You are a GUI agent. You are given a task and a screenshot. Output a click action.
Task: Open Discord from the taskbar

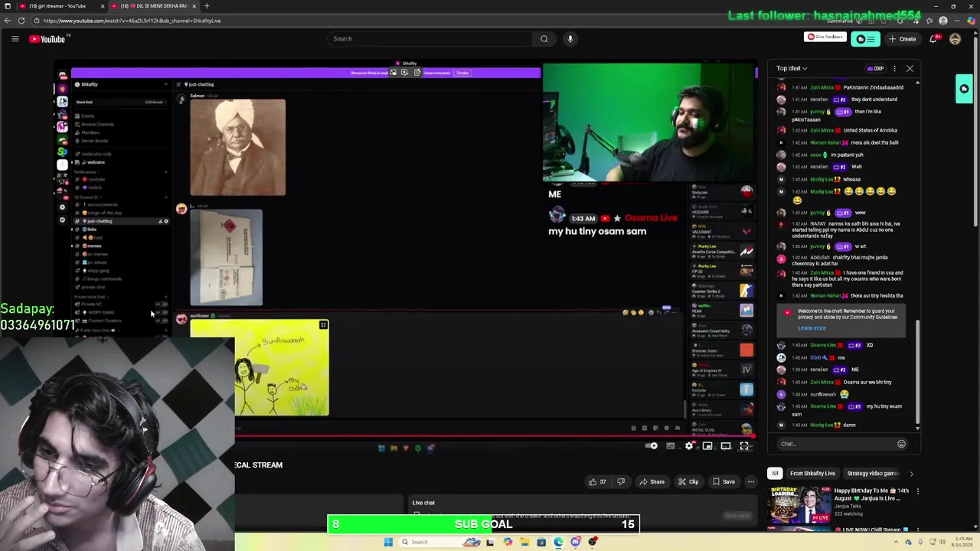[x=575, y=542]
